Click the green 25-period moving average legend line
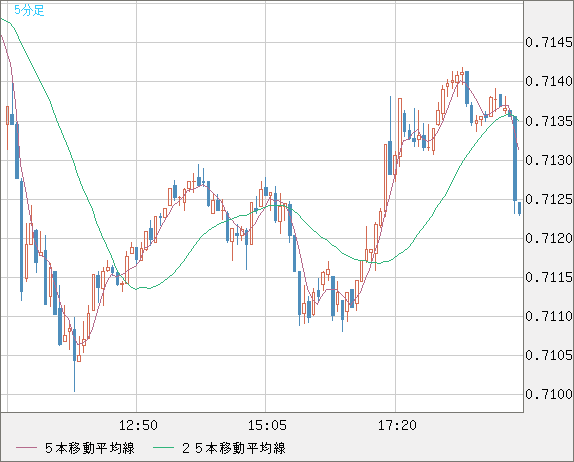This screenshot has width=574, height=462. coord(163,448)
